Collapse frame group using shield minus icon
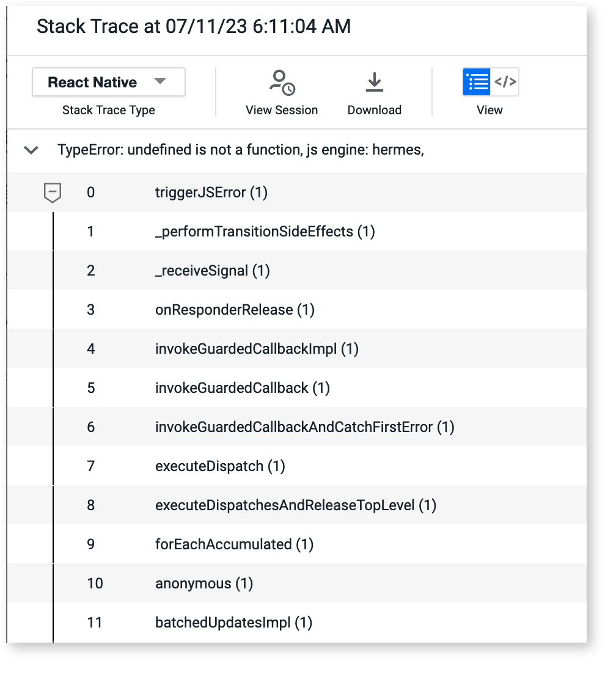616x677 pixels. (x=53, y=192)
